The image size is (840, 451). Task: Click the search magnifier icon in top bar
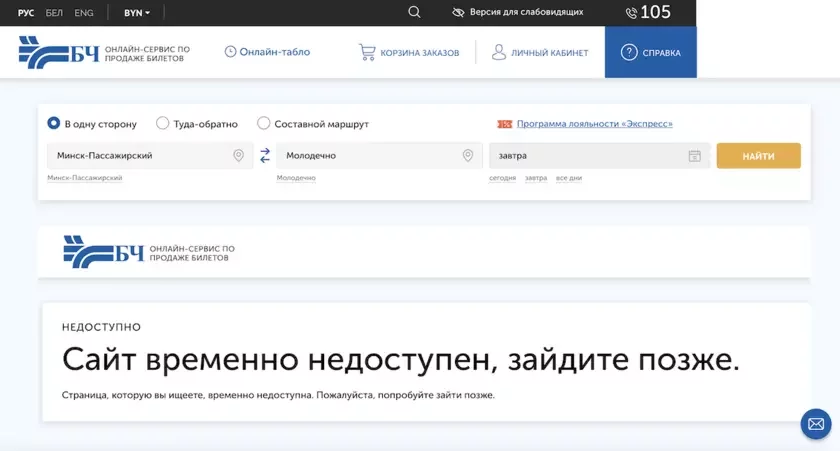click(x=414, y=12)
